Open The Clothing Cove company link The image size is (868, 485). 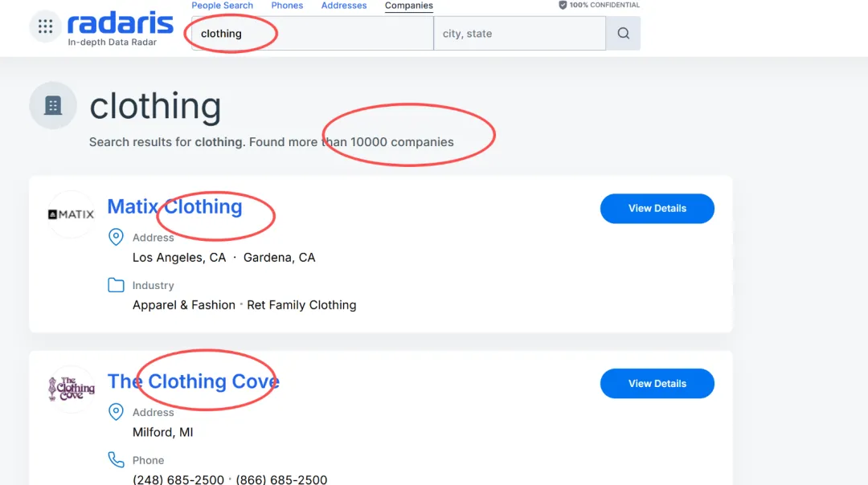coord(193,381)
